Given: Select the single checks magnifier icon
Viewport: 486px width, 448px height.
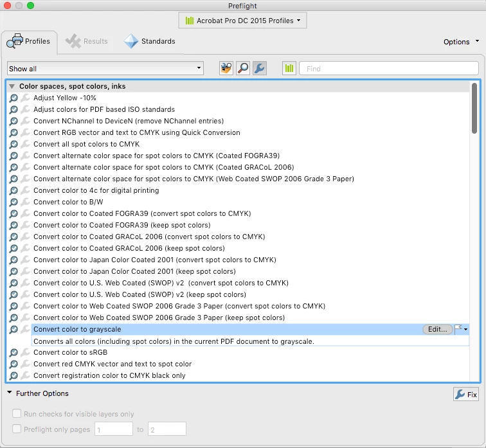Looking at the screenshot, I should coord(243,68).
